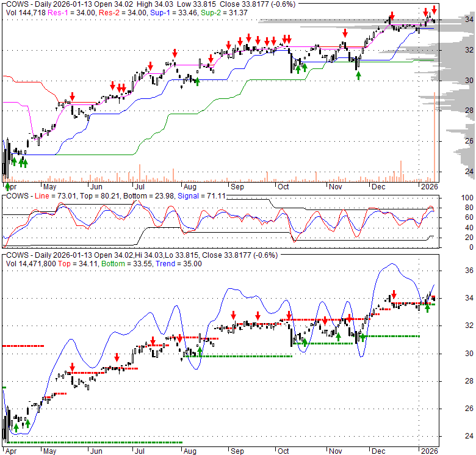Click the Jul label on the bottom chart's time axis
This screenshot has width=476, height=455.
coord(140,450)
